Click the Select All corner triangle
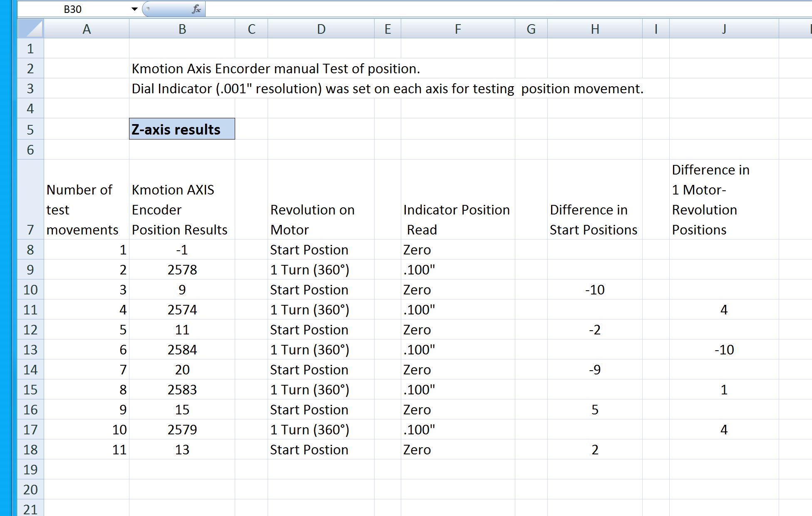The height and width of the screenshot is (516, 812). (x=30, y=28)
